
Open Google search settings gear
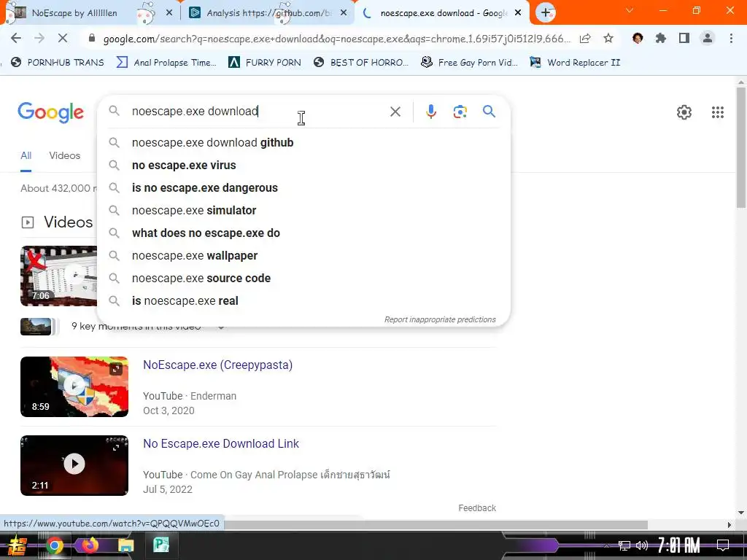(684, 112)
